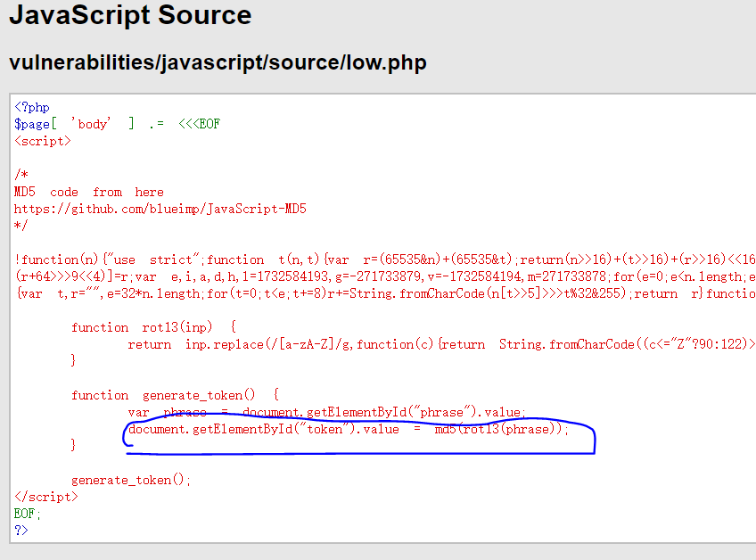The image size is (756, 560).
Task: Click the opening <script> tag line
Action: pos(43,141)
